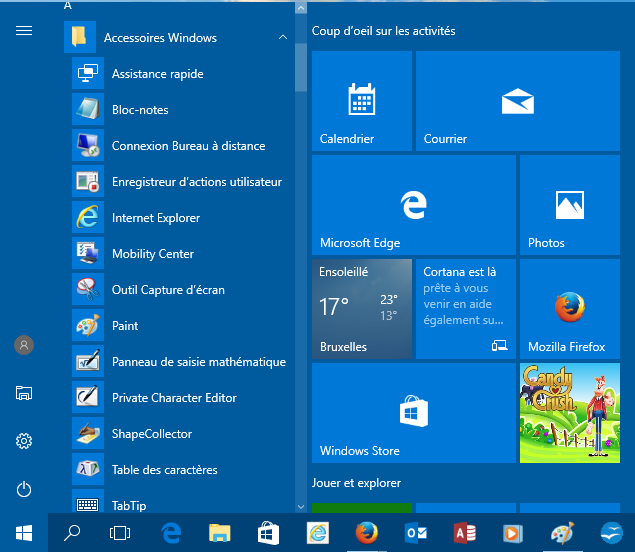
Task: Open the Windows Store tile
Action: pyautogui.click(x=413, y=413)
